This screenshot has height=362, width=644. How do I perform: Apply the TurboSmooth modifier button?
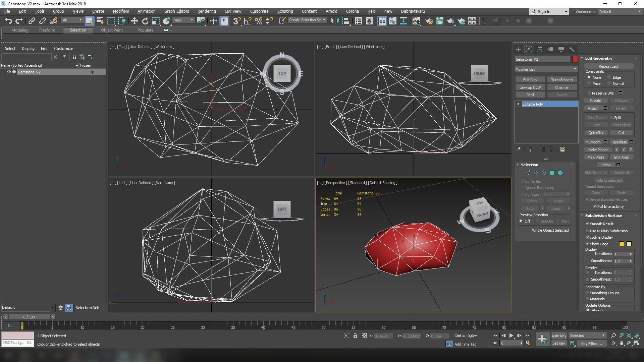click(x=562, y=80)
